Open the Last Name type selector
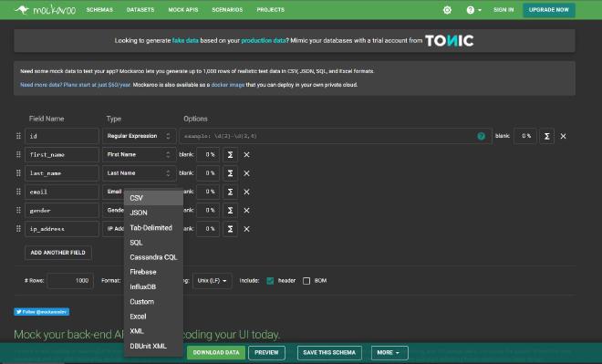 pos(139,173)
